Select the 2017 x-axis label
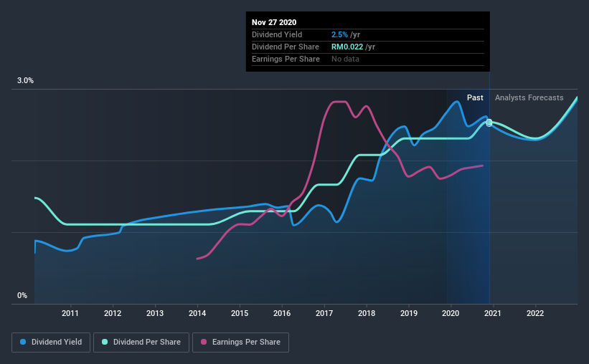 pos(324,313)
